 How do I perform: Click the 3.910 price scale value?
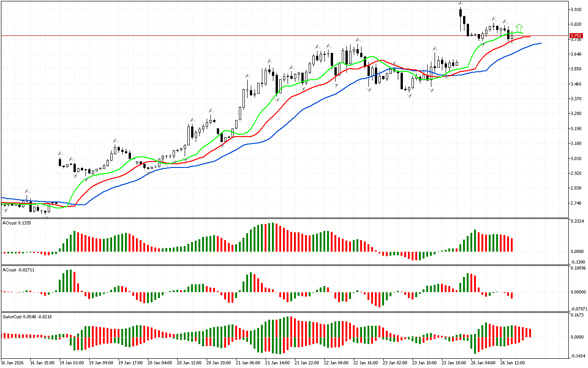click(577, 9)
